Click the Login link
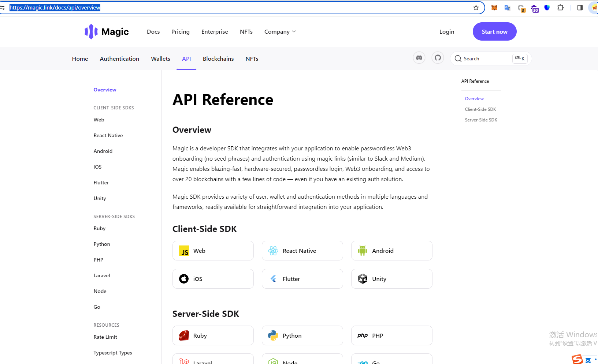This screenshot has width=598, height=364. (447, 32)
